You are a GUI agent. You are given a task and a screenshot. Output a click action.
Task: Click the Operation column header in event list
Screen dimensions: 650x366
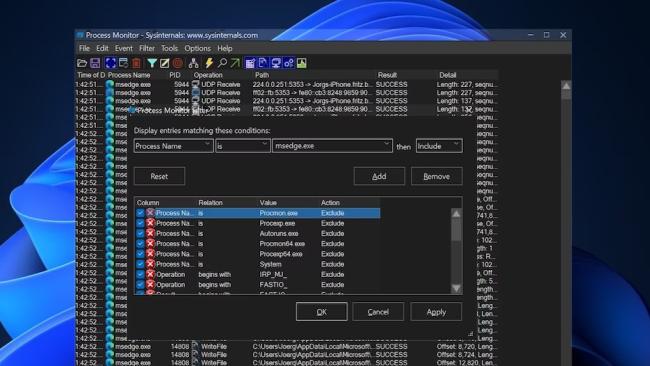[208, 75]
